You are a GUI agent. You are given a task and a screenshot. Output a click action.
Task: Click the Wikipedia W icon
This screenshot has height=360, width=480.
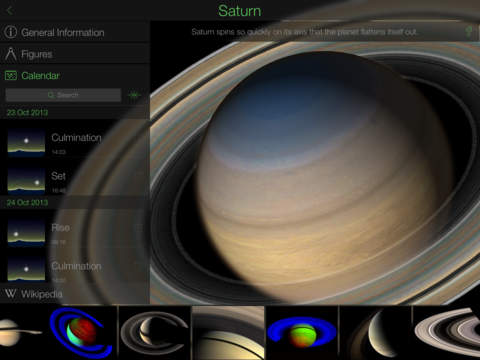11,293
